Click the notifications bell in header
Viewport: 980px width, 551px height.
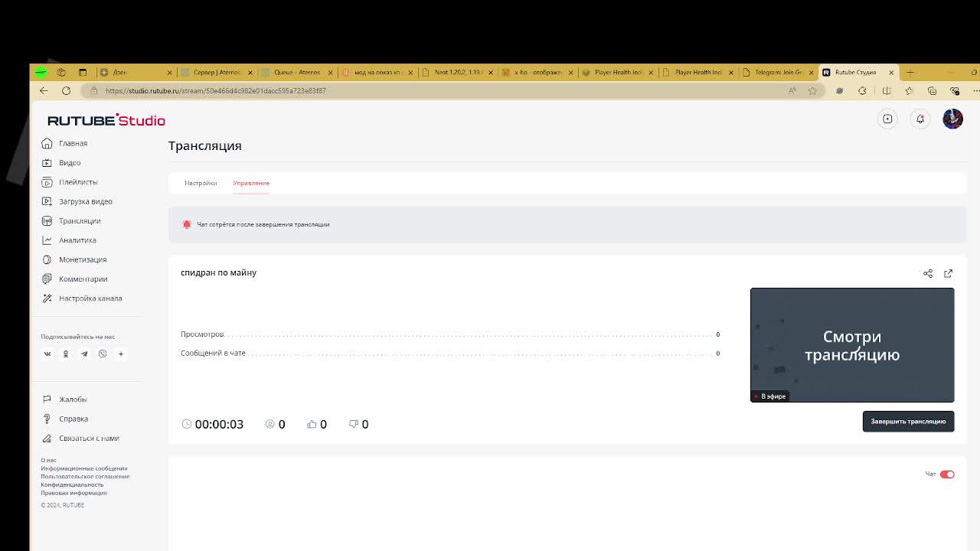[920, 119]
